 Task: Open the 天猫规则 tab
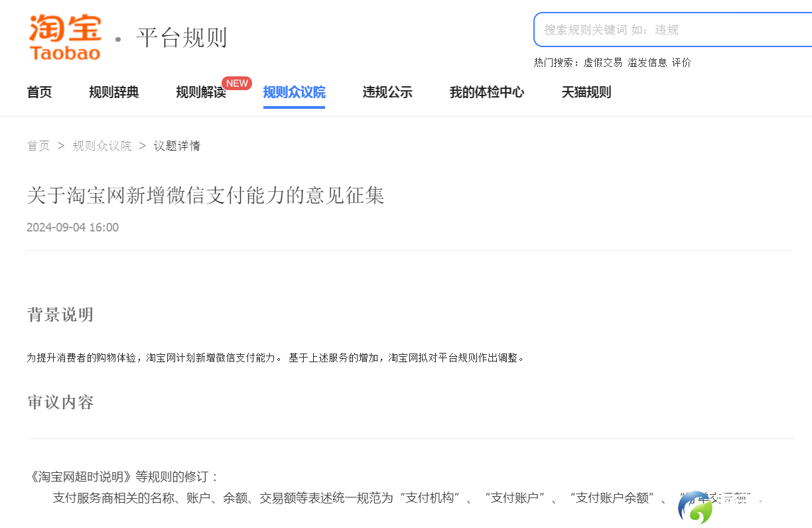tap(586, 92)
